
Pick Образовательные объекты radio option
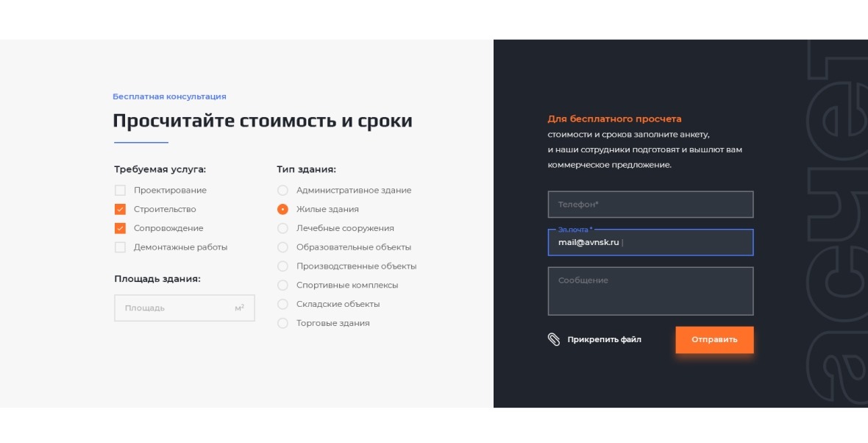(282, 247)
